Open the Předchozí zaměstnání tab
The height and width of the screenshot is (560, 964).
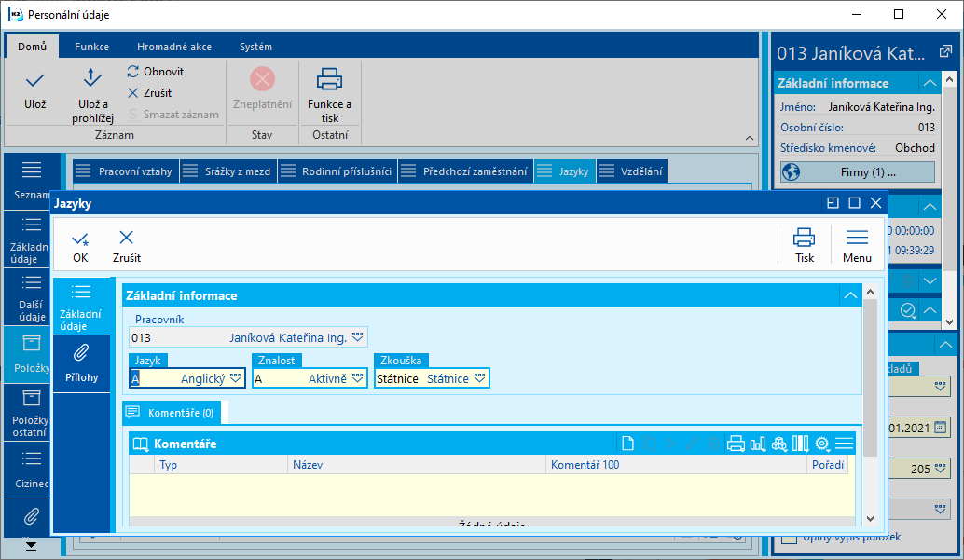466,171
